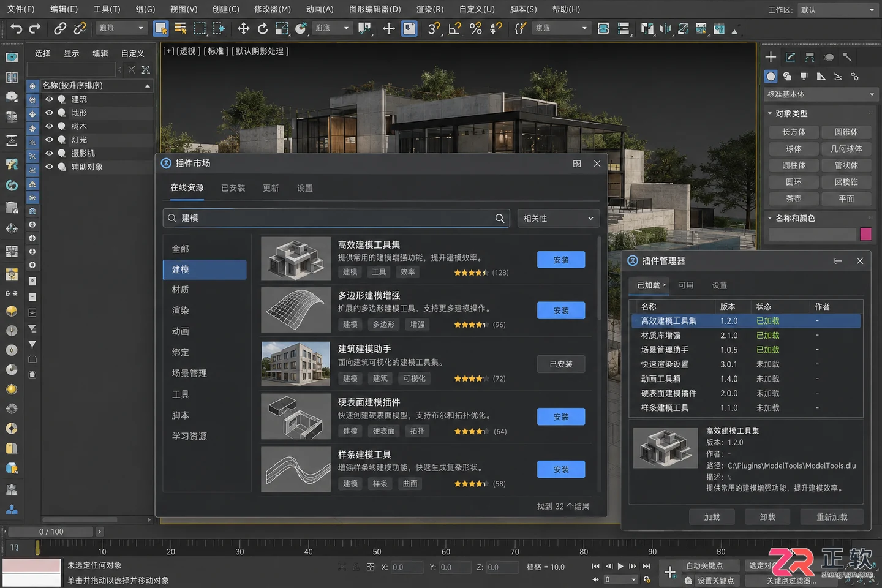The image size is (882, 588).
Task: Open the Create tab plus icon
Action: click(771, 57)
